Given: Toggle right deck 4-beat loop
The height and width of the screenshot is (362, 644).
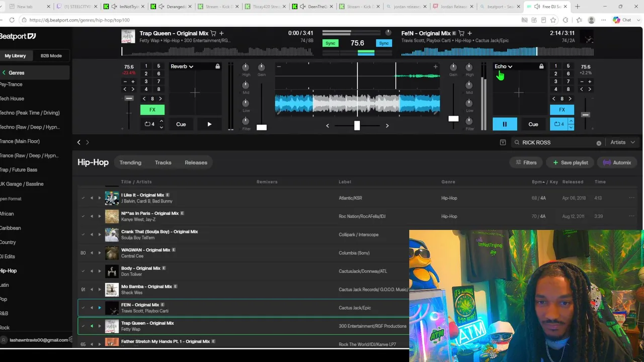Looking at the screenshot, I should (558, 124).
